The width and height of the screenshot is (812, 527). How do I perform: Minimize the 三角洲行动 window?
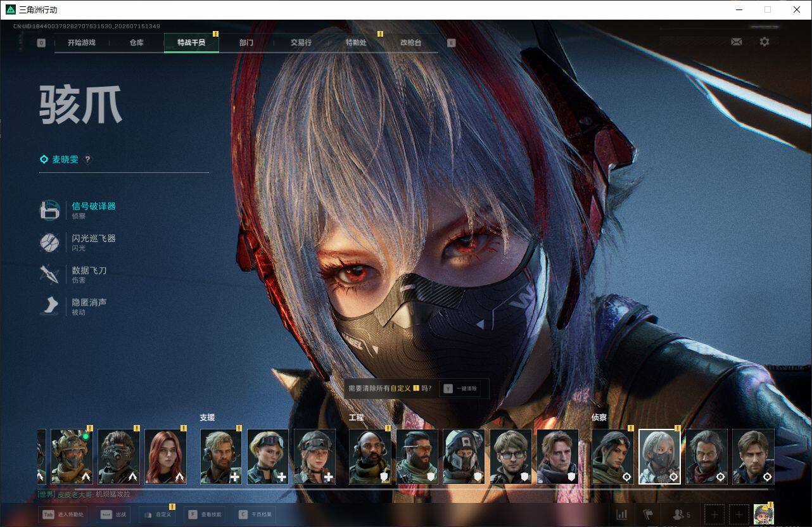(739, 10)
